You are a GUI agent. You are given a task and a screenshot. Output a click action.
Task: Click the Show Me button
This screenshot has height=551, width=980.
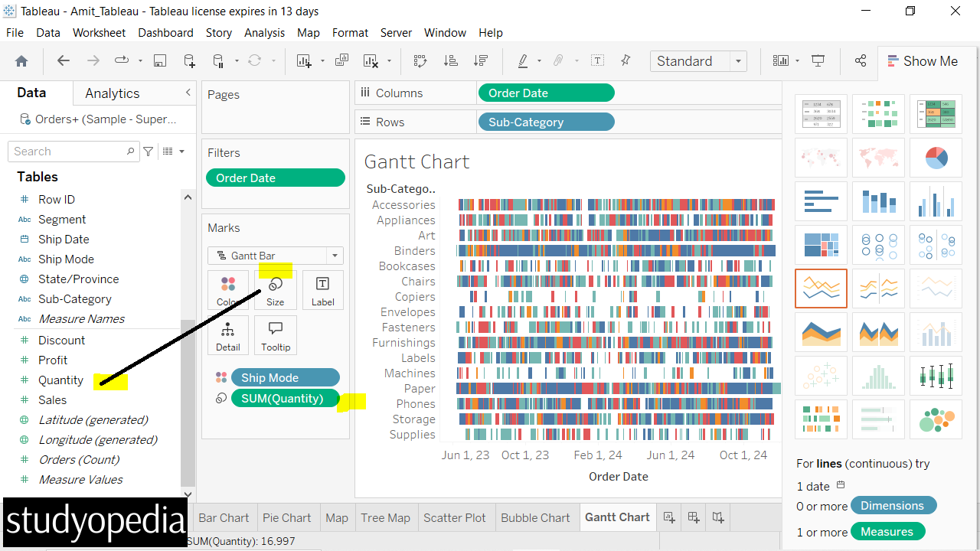tap(922, 61)
